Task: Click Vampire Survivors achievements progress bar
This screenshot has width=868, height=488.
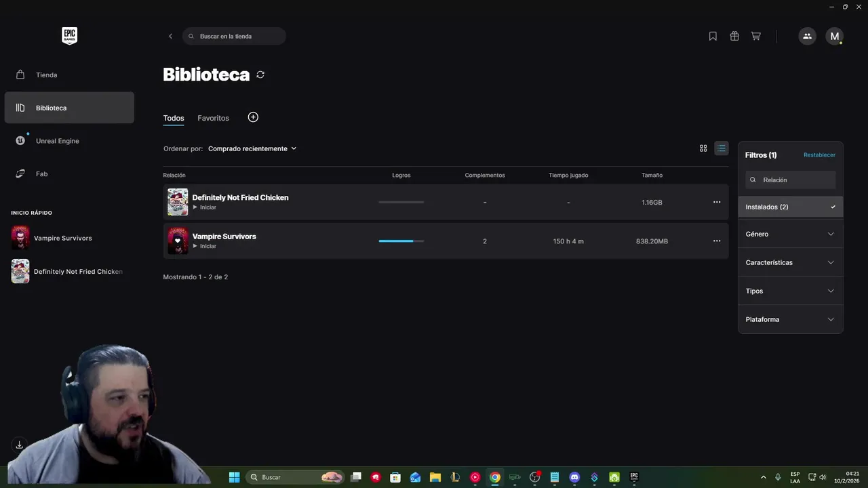Action: point(401,241)
